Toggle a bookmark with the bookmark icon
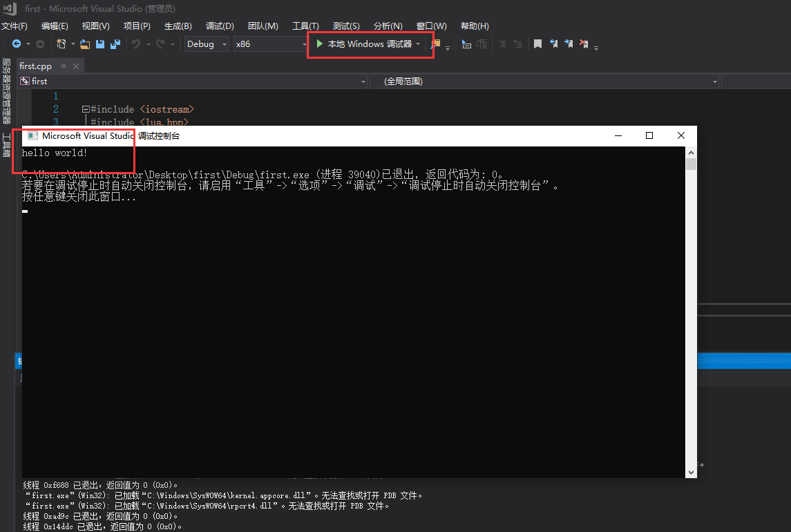791x532 pixels. (537, 44)
